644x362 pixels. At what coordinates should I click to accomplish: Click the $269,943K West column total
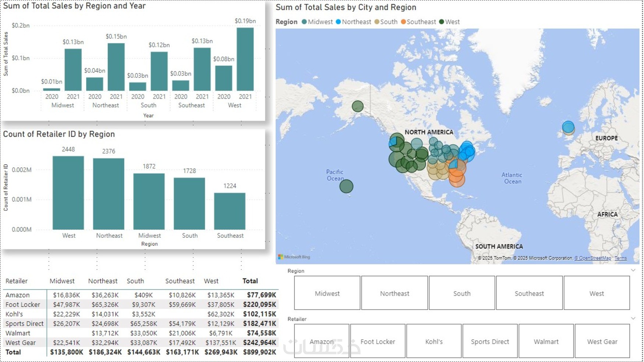pos(220,352)
